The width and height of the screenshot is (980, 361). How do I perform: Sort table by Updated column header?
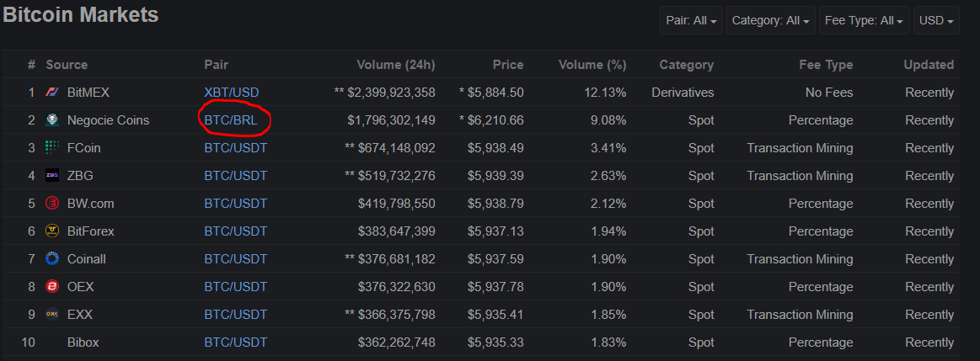[x=929, y=65]
